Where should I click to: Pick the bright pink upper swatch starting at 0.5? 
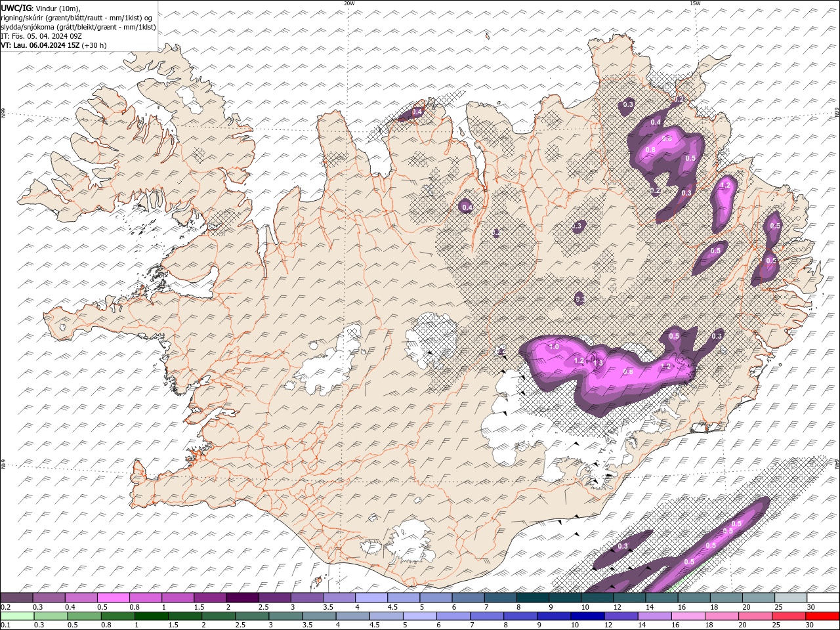113,598
